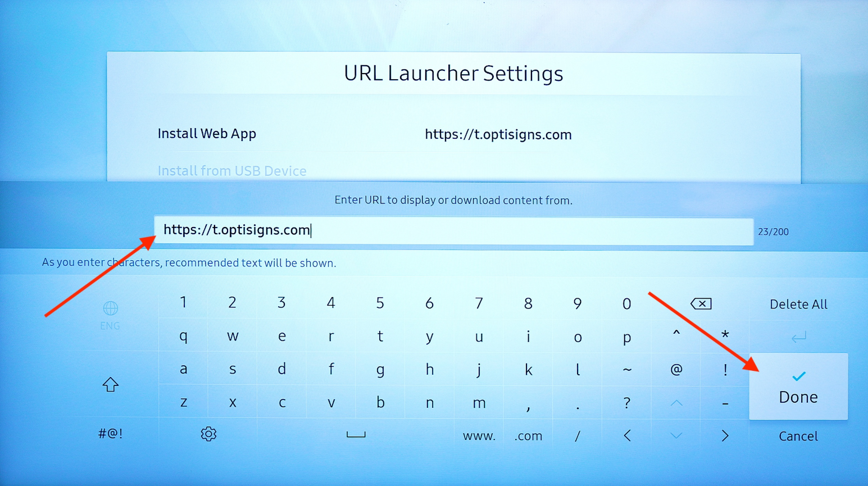Viewport: 868px width, 486px height.
Task: Click the letter b key
Action: coord(380,402)
